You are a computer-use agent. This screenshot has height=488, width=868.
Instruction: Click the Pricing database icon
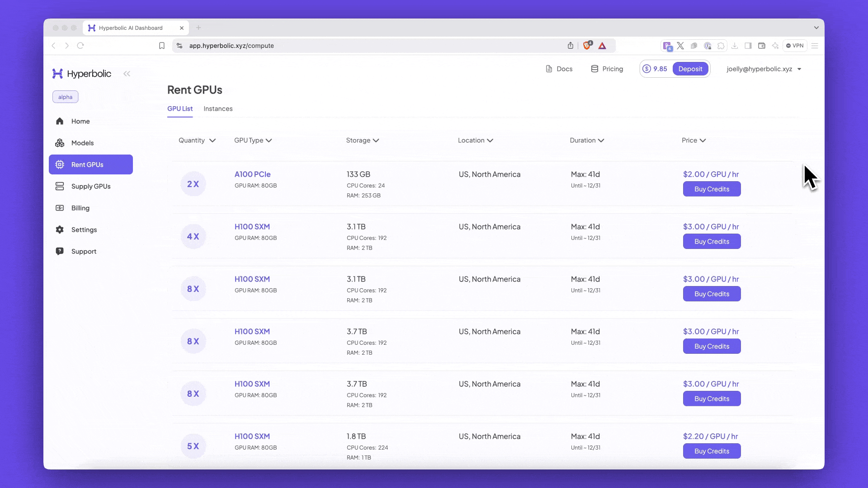pyautogui.click(x=594, y=69)
